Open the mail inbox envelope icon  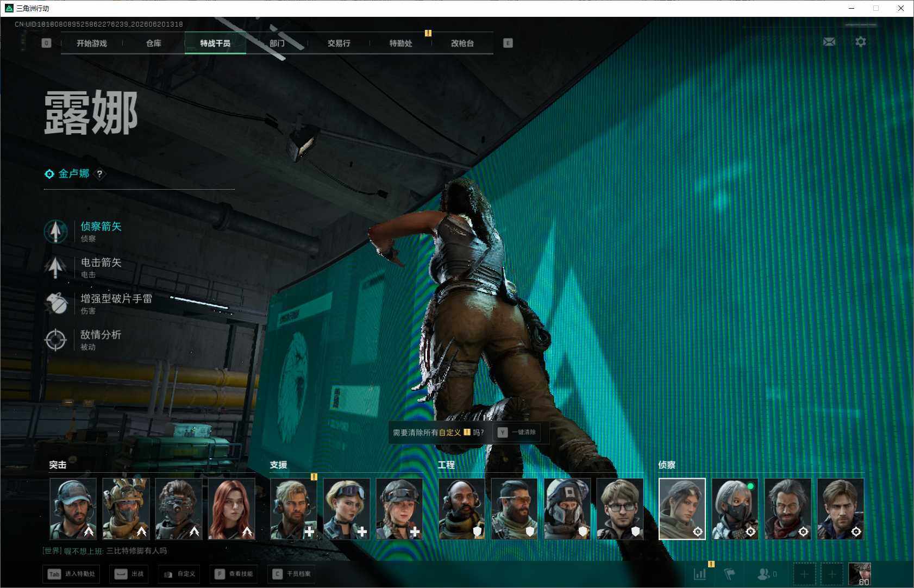point(829,42)
